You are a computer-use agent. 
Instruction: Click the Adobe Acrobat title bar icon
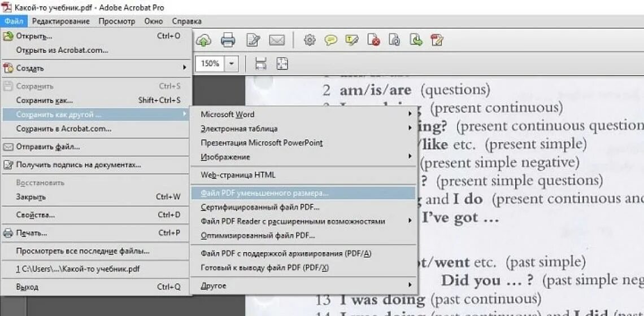click(x=7, y=7)
